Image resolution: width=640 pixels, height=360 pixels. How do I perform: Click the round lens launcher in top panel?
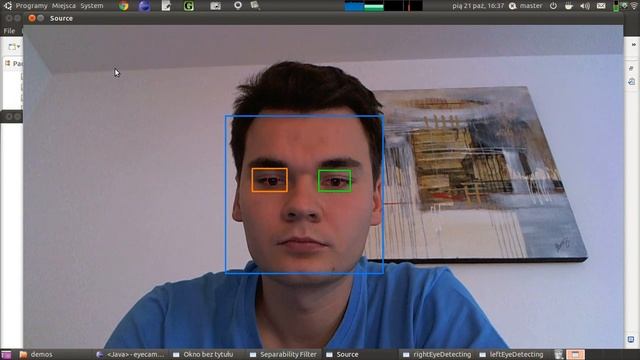(x=238, y=5)
